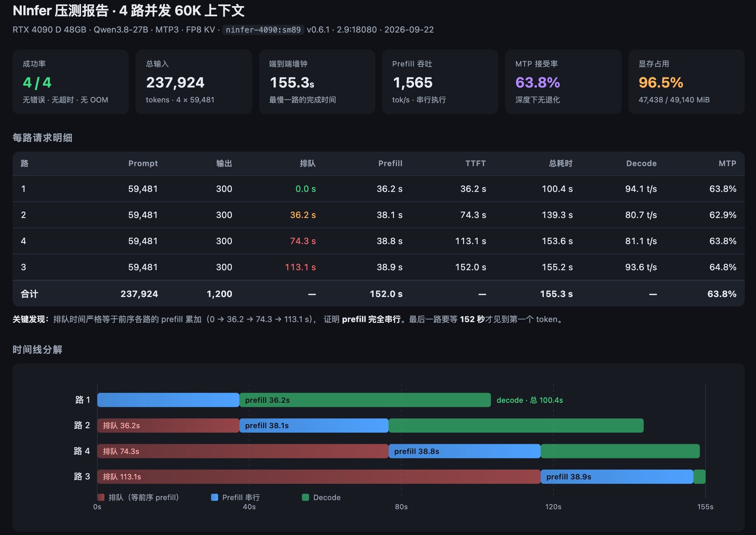Image resolution: width=756 pixels, height=535 pixels.
Task: Click TTFT cell 113.1 s for route 4
Action: [471, 241]
